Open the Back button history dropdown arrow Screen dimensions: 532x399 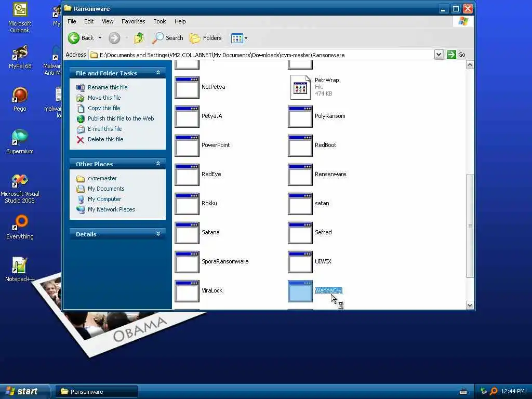[x=100, y=38]
